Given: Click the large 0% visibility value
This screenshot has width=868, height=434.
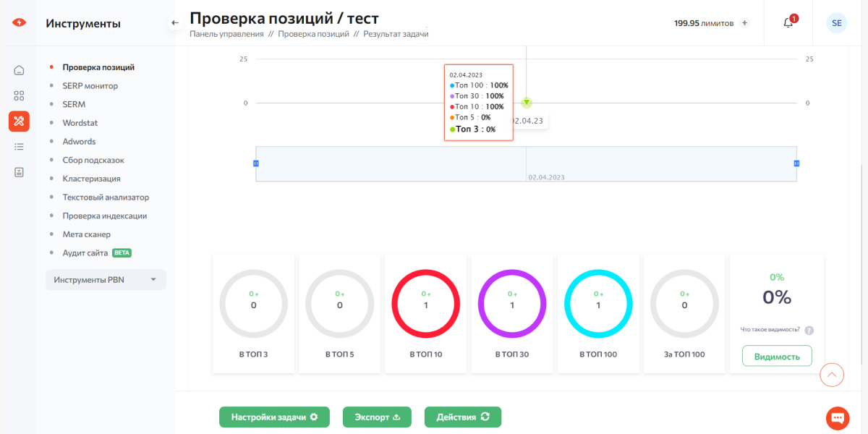Looking at the screenshot, I should [x=777, y=297].
